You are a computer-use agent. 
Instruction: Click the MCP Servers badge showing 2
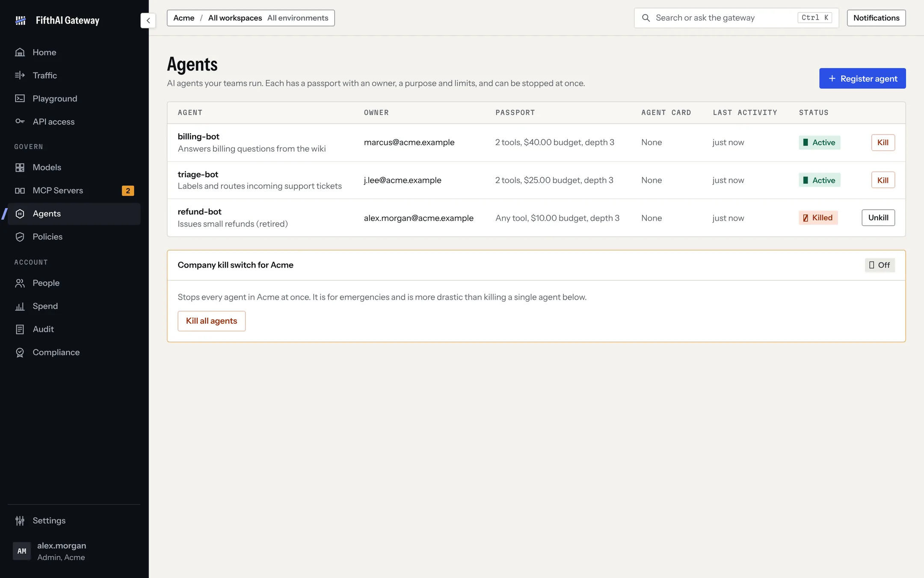click(x=128, y=191)
